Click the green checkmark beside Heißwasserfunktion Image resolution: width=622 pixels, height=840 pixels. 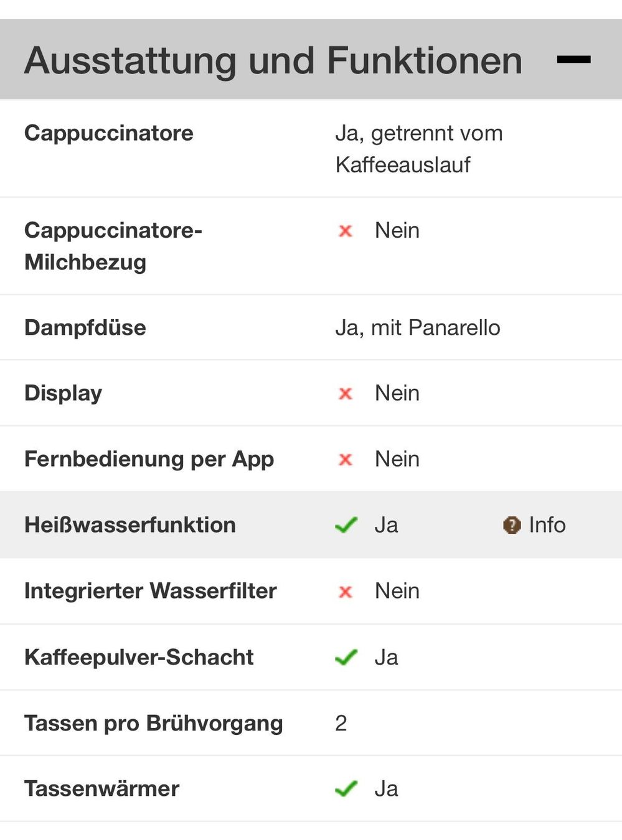tap(346, 525)
